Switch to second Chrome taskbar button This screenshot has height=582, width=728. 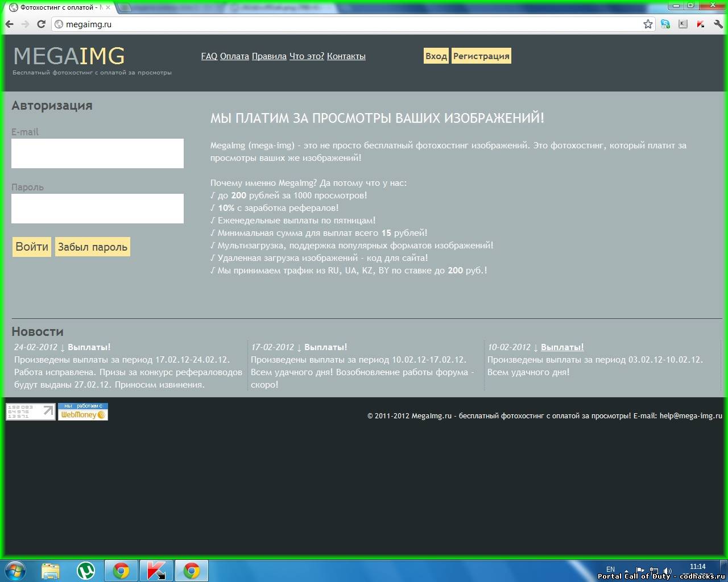(x=192, y=571)
